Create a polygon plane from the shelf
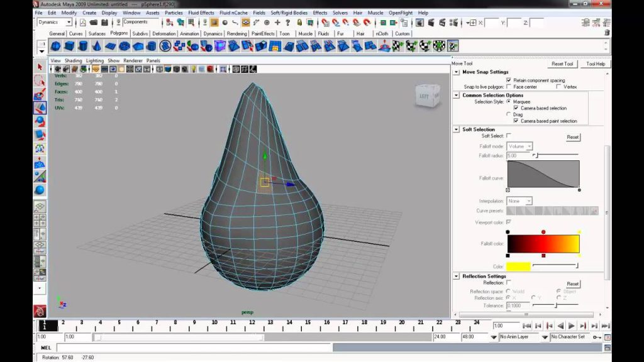This screenshot has width=644, height=362. pos(111,46)
